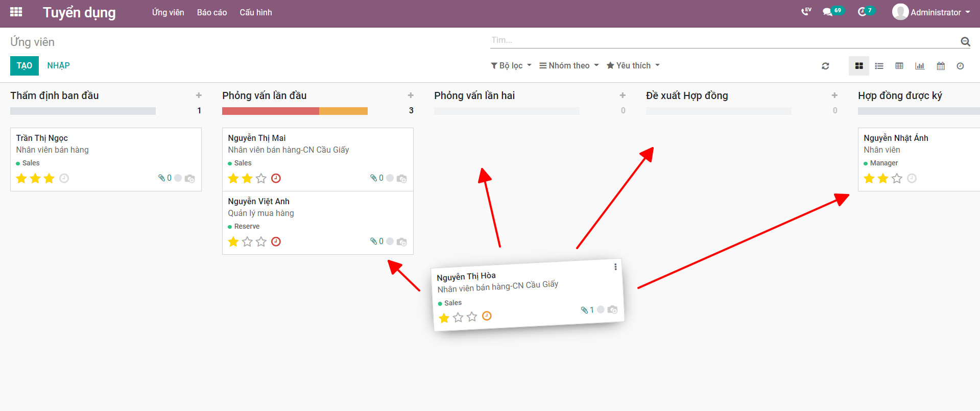The image size is (980, 411).
Task: Switch to Graph view icon
Action: click(920, 66)
